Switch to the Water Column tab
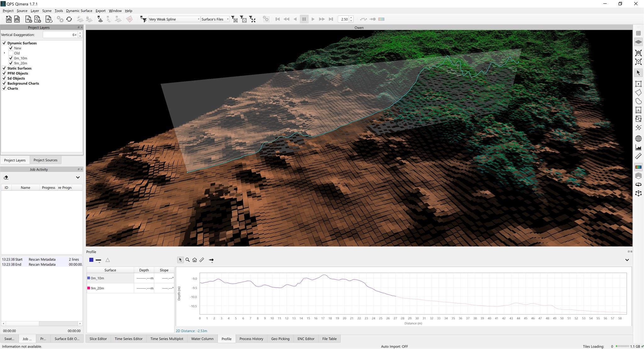 coord(202,339)
